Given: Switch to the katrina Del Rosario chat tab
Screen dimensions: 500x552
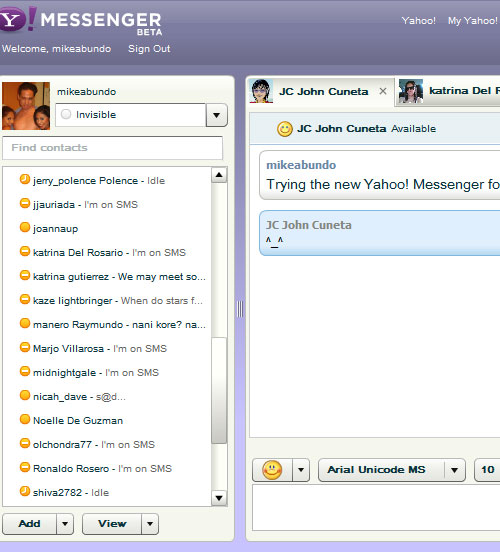Looking at the screenshot, I should (x=448, y=91).
